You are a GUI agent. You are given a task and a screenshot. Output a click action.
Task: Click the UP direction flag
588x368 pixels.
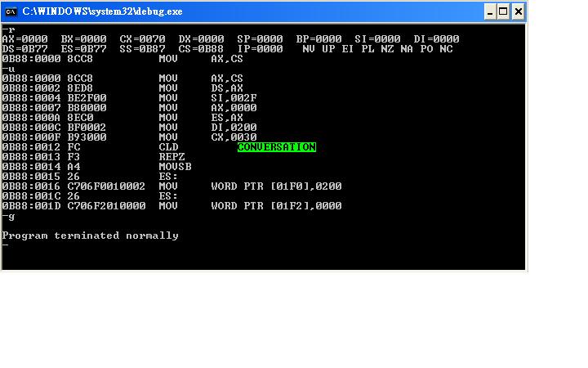(328, 49)
